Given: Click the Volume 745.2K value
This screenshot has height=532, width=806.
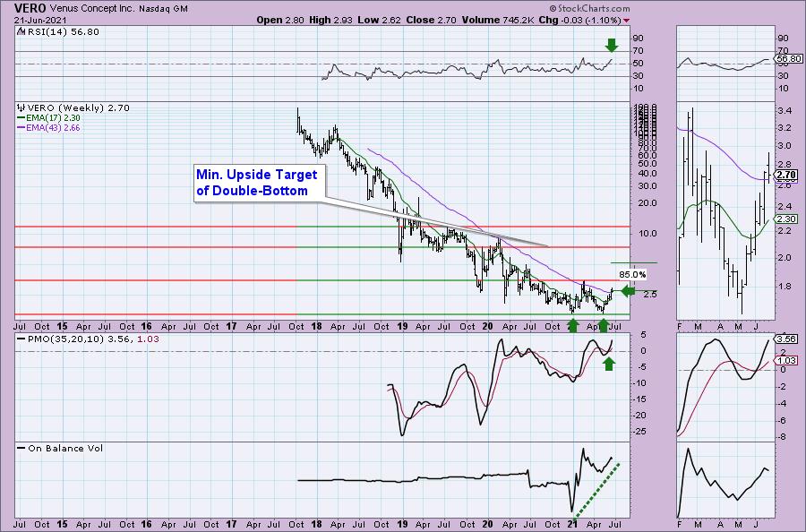Looking at the screenshot, I should 498,20.
